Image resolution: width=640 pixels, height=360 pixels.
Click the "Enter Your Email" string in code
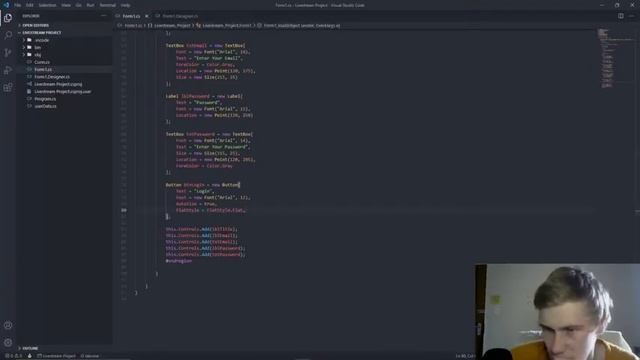218,58
